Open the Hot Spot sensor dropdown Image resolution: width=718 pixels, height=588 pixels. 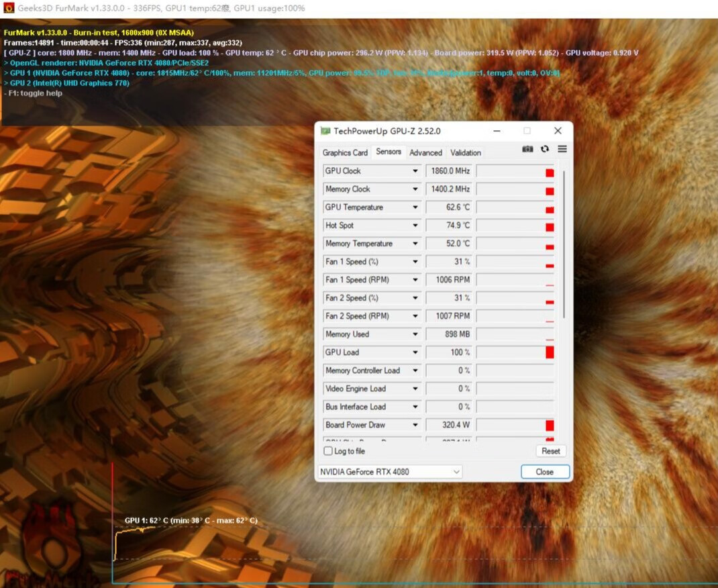pos(415,226)
